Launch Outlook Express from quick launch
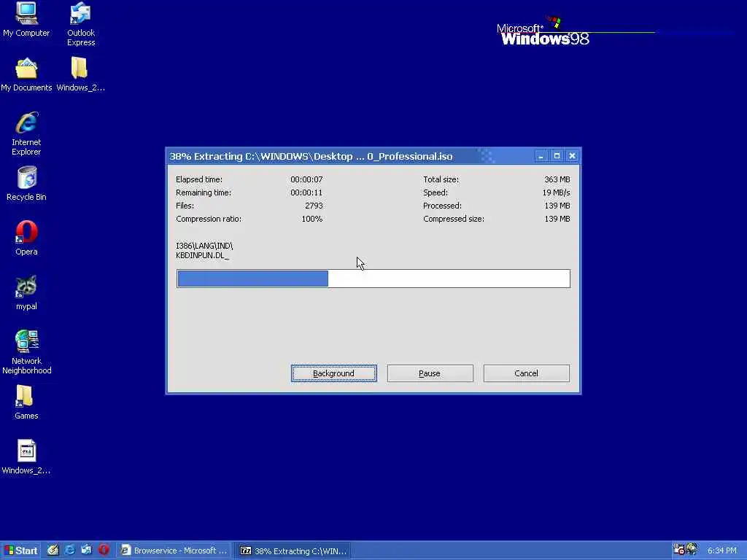 coord(86,551)
